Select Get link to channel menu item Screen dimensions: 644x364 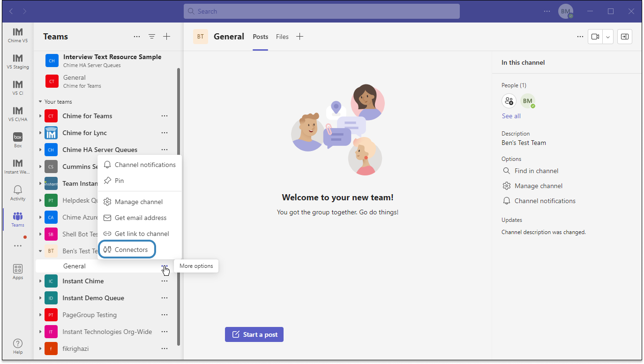140,234
